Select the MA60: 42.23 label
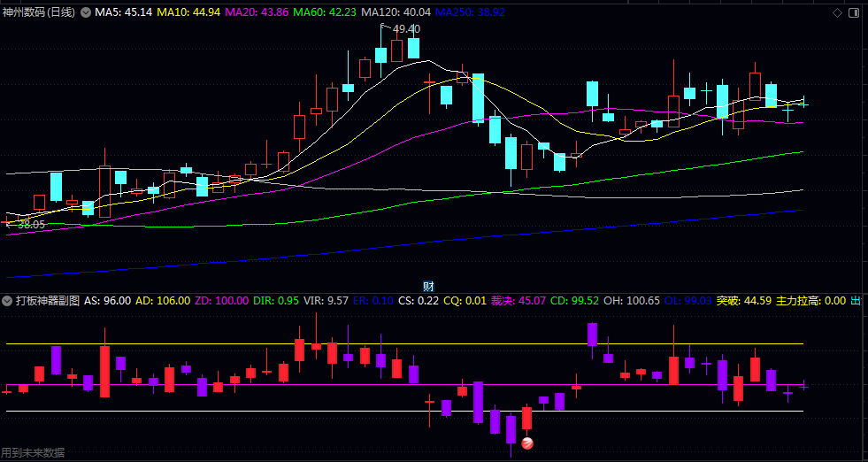The image size is (868, 462). pyautogui.click(x=323, y=12)
